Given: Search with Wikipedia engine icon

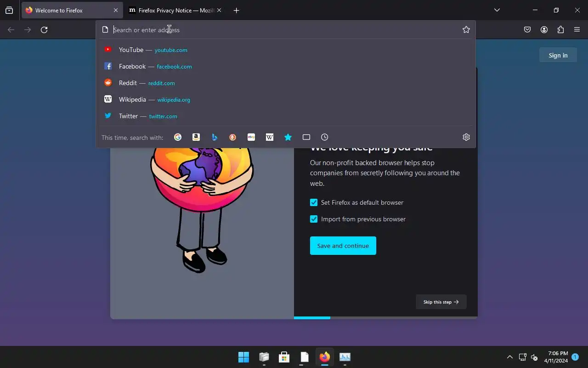Looking at the screenshot, I should [x=270, y=137].
